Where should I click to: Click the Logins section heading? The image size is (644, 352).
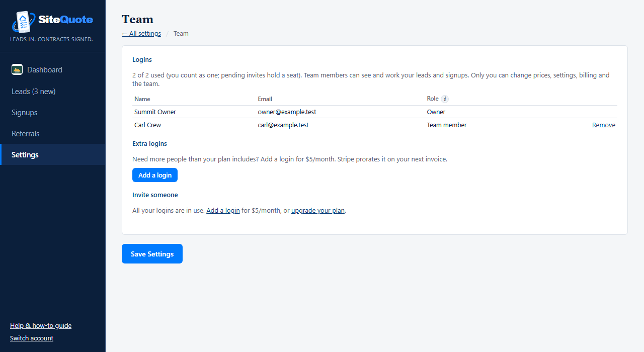tap(142, 60)
